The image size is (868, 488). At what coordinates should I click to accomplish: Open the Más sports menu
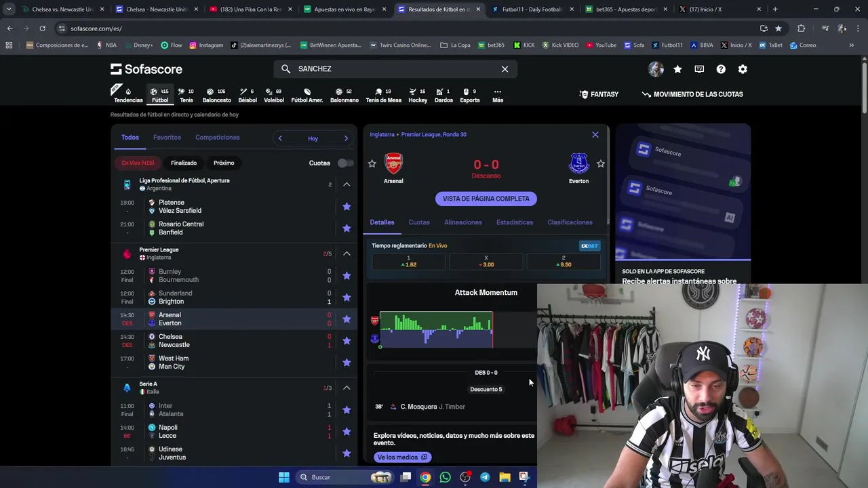[498, 95]
